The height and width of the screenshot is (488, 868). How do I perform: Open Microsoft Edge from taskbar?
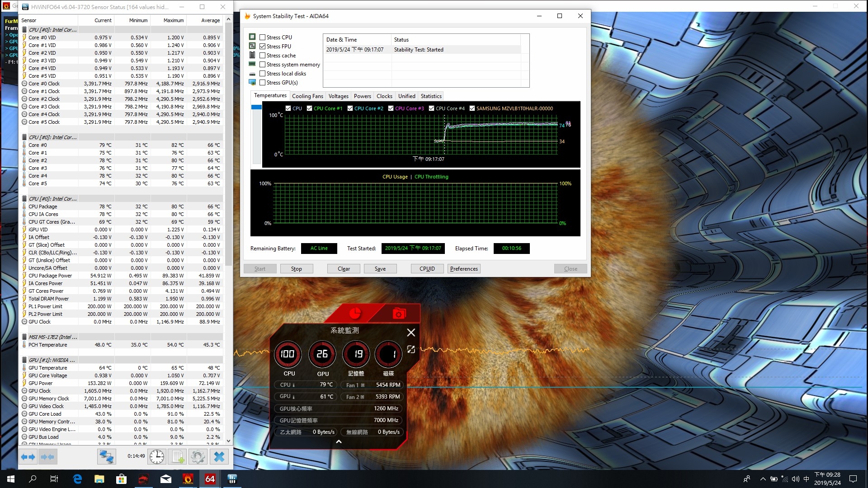(77, 479)
